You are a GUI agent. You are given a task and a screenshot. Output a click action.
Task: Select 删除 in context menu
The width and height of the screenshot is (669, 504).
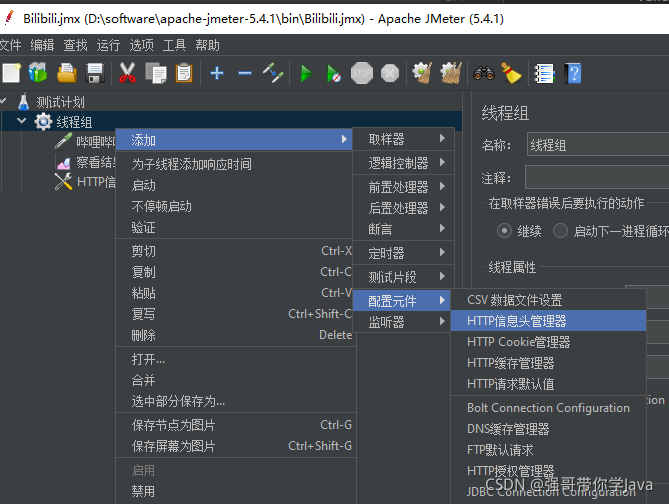pos(234,335)
